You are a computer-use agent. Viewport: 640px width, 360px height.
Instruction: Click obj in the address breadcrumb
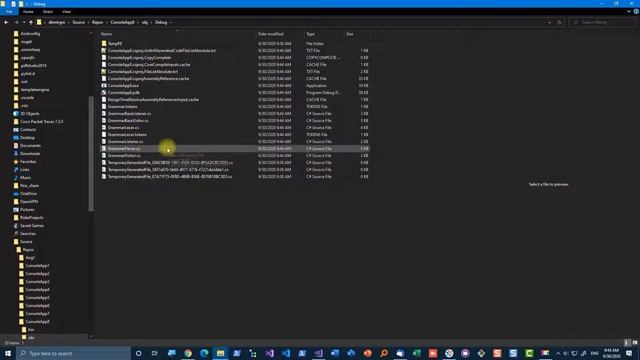(x=145, y=22)
